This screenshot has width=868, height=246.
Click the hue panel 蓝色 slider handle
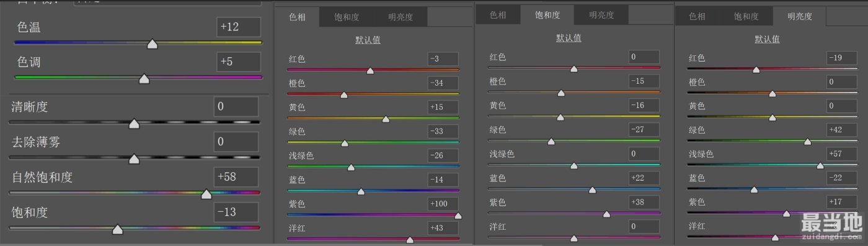click(361, 192)
